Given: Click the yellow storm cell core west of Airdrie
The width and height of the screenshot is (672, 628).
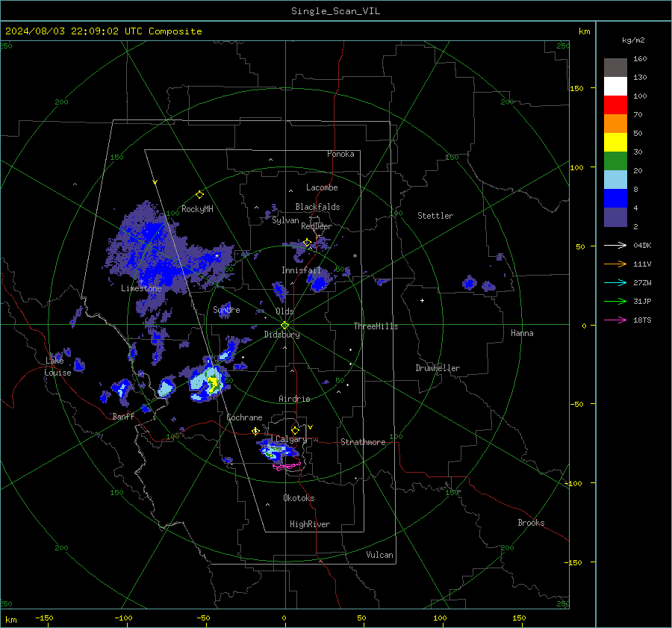Looking at the screenshot, I should pyautogui.click(x=213, y=383).
